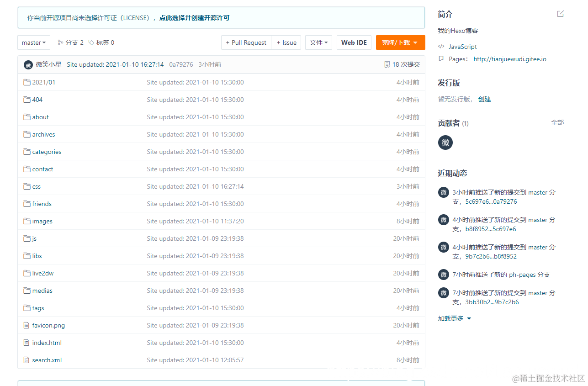This screenshot has width=588, height=386.
Task: View 全部 contributors
Action: [557, 122]
